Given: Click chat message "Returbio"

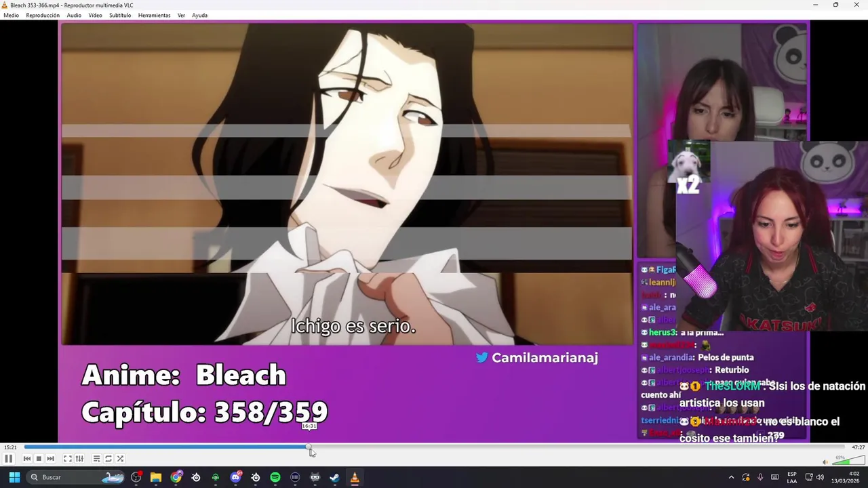Looking at the screenshot, I should coord(731,370).
